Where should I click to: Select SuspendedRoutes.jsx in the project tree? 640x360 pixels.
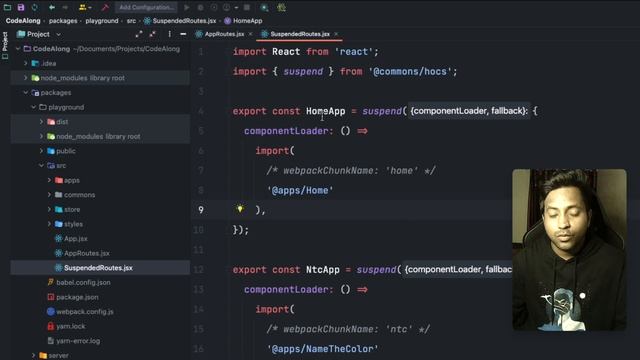click(98, 268)
